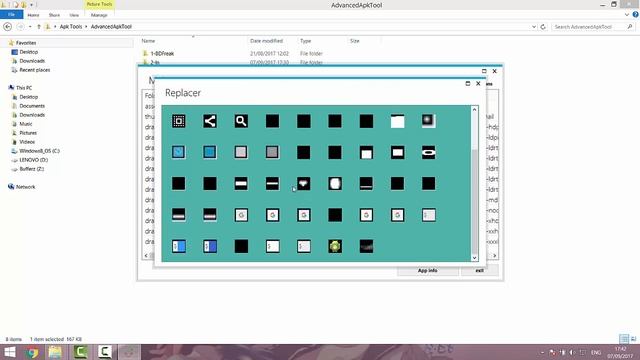
Task: Refresh the Explorer address bar
Action: 543,27
